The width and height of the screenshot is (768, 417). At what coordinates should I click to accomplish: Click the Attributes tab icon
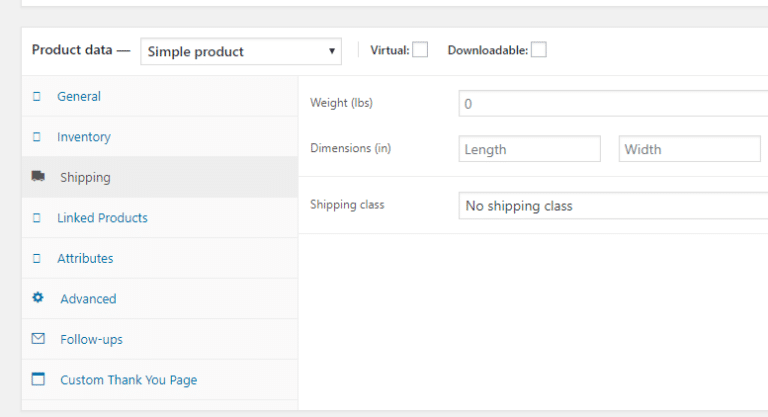(x=37, y=258)
